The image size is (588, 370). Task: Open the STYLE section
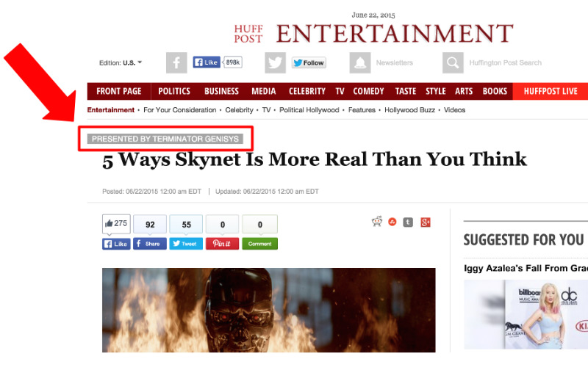pyautogui.click(x=435, y=91)
